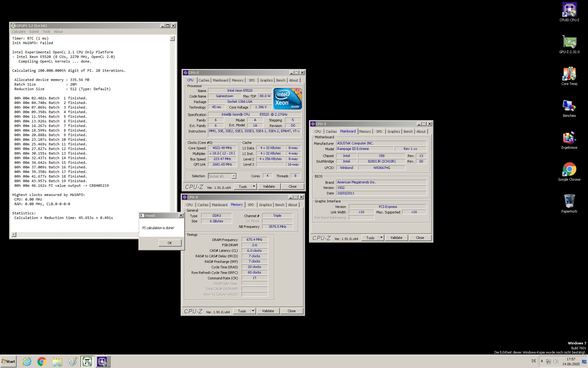Click the Chrome icon in the taskbar

42,362
